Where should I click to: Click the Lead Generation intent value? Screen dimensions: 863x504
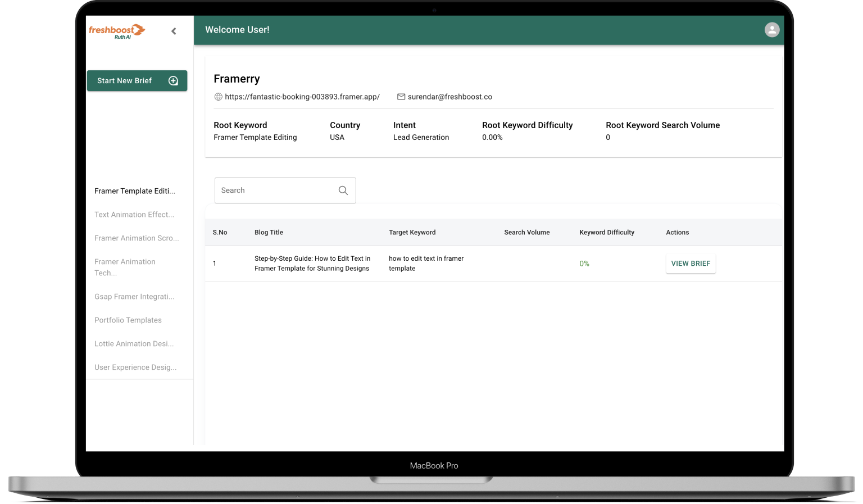421,138
